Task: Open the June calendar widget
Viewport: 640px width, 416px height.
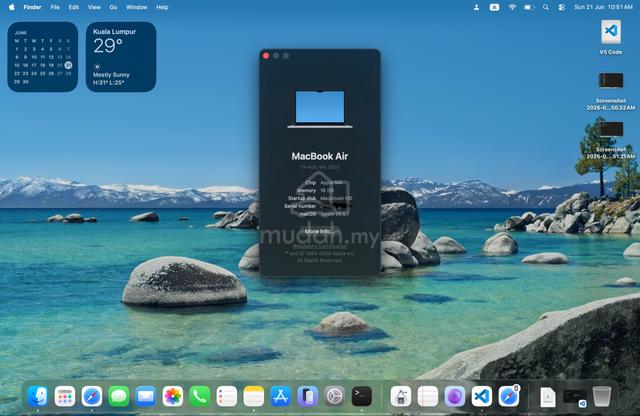Action: click(42, 57)
